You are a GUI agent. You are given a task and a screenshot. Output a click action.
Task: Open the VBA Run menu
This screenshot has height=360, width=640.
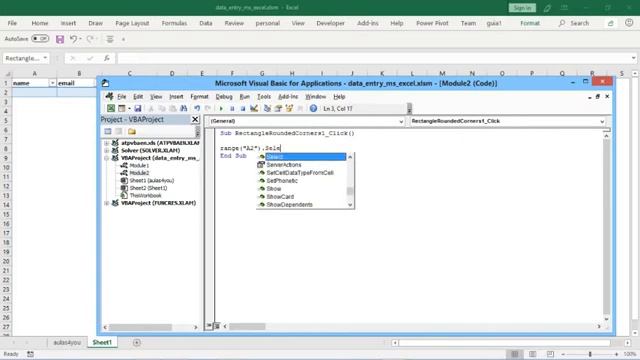coord(244,97)
